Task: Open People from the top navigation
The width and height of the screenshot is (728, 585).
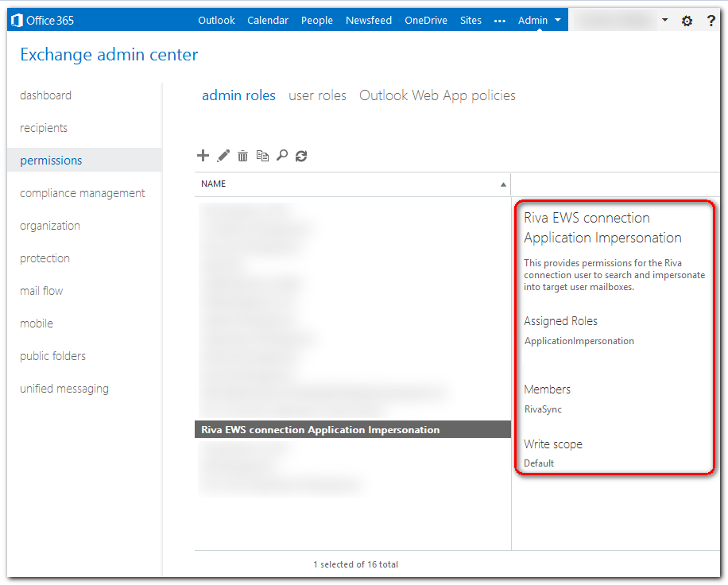Action: [317, 21]
